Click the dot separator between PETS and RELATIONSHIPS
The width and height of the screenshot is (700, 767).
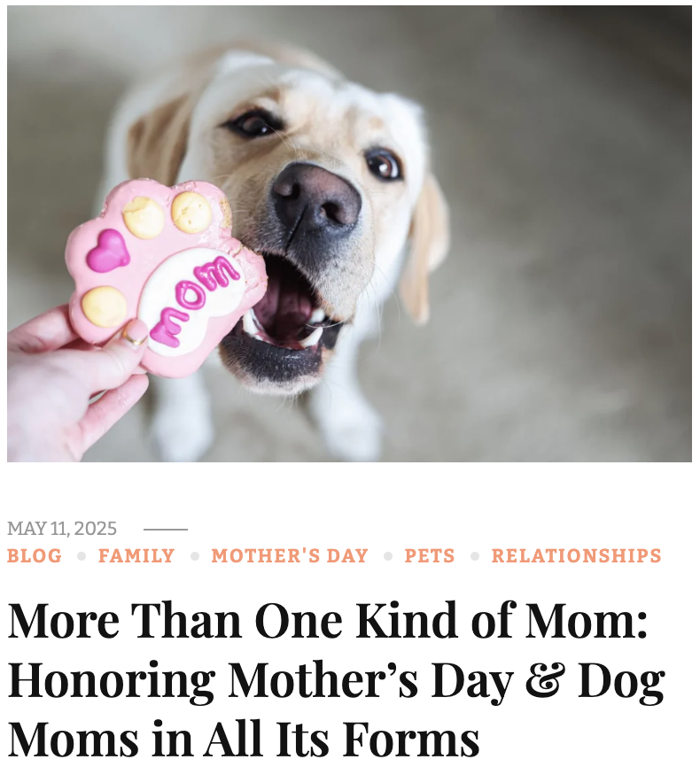(474, 557)
